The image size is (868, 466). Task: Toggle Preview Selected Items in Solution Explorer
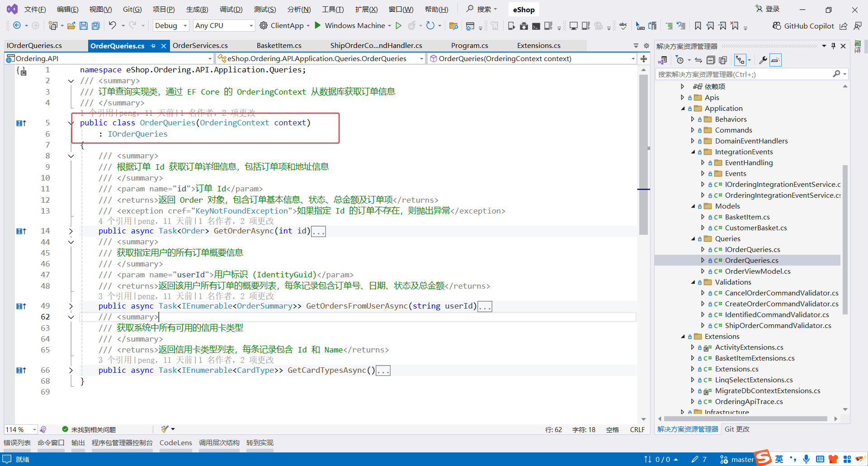pyautogui.click(x=775, y=60)
